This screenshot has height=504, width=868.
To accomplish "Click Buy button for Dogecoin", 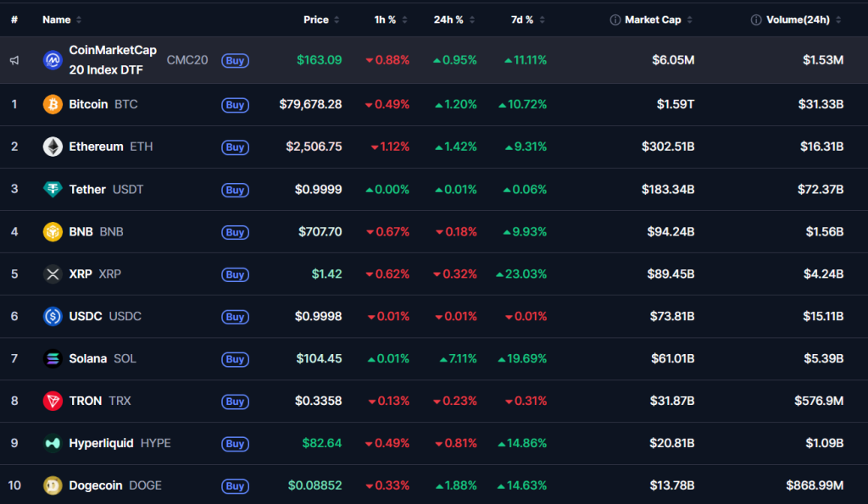I will click(x=236, y=486).
